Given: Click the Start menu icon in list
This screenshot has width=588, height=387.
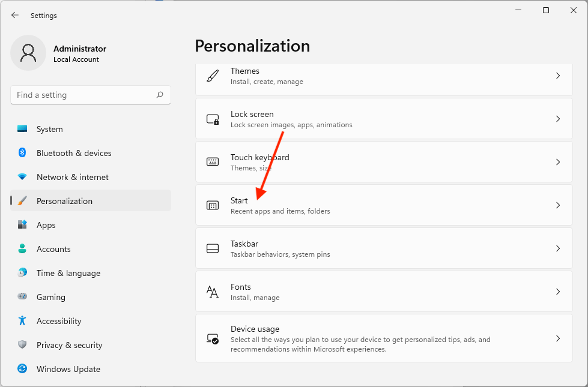Looking at the screenshot, I should click(x=213, y=205).
